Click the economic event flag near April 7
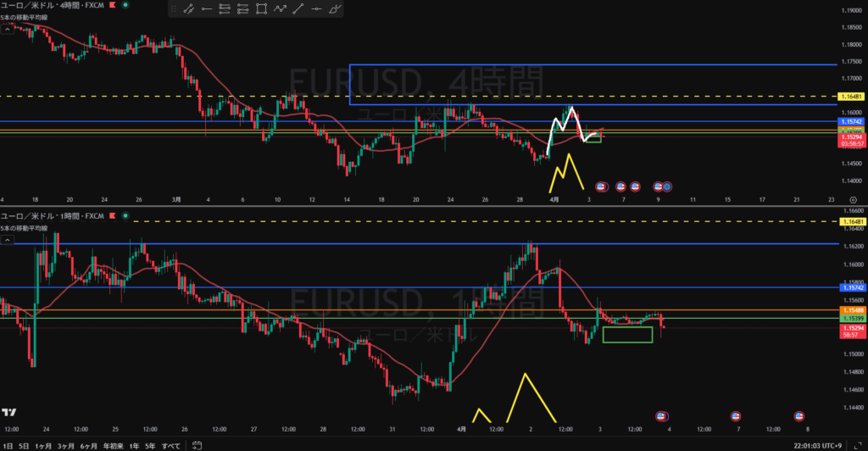Viewport: 868px width, 451px height. pos(735,415)
